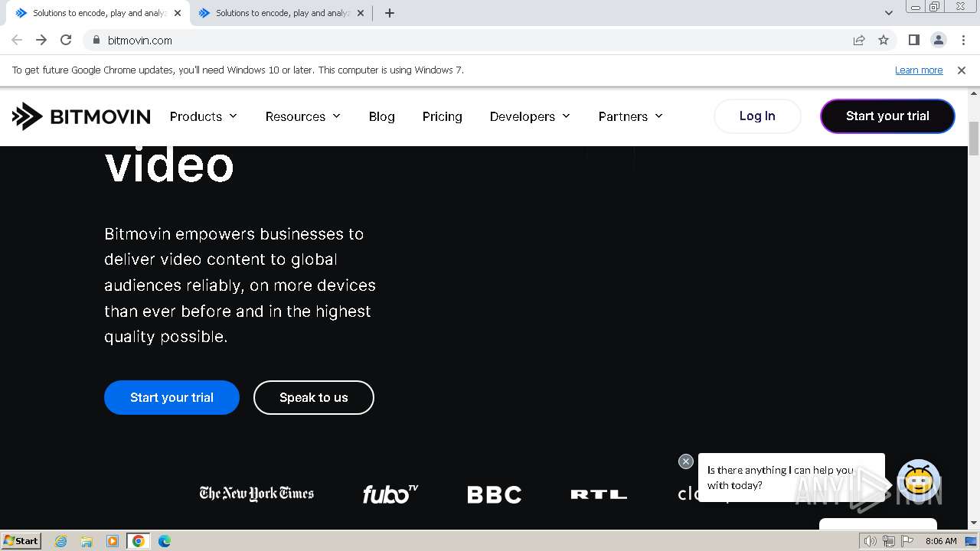Viewport: 980px width, 551px height.
Task: Open the tab search dropdown arrow
Action: pos(888,13)
